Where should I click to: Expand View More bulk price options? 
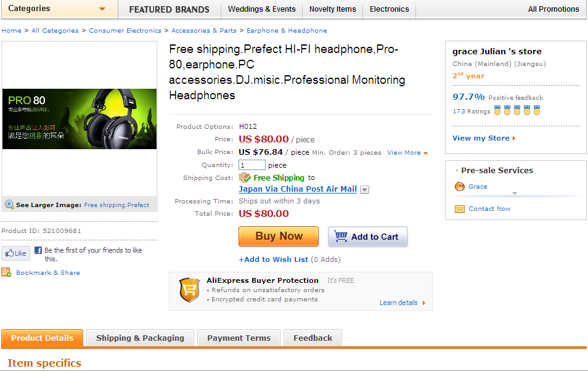click(x=407, y=152)
